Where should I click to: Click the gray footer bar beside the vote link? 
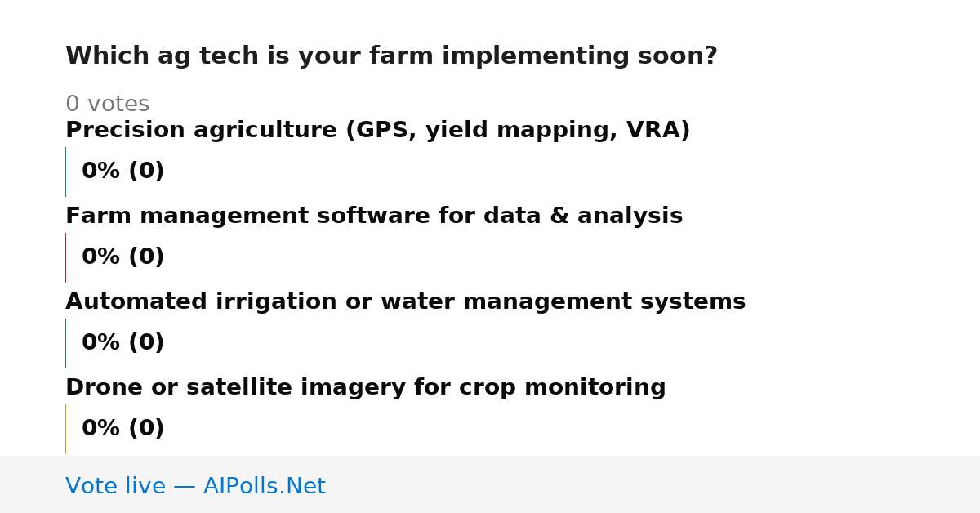click(653, 484)
